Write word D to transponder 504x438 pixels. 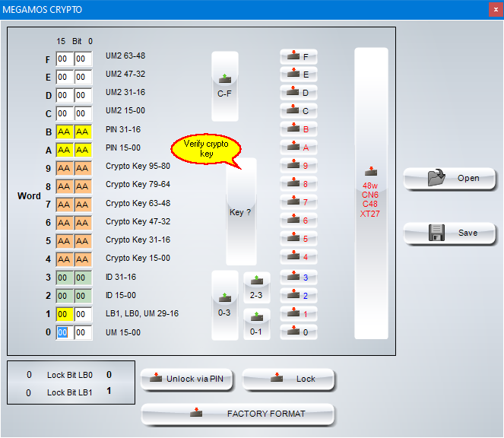(299, 93)
